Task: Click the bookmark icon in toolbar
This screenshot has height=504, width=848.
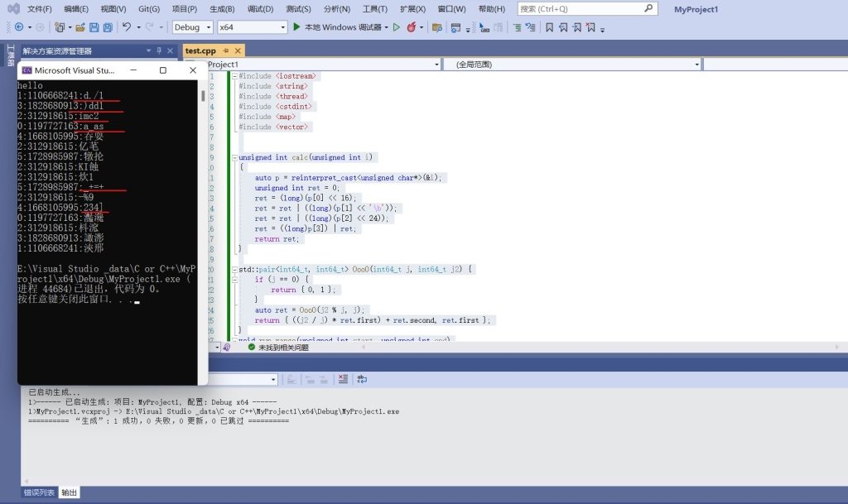Action: 548,27
